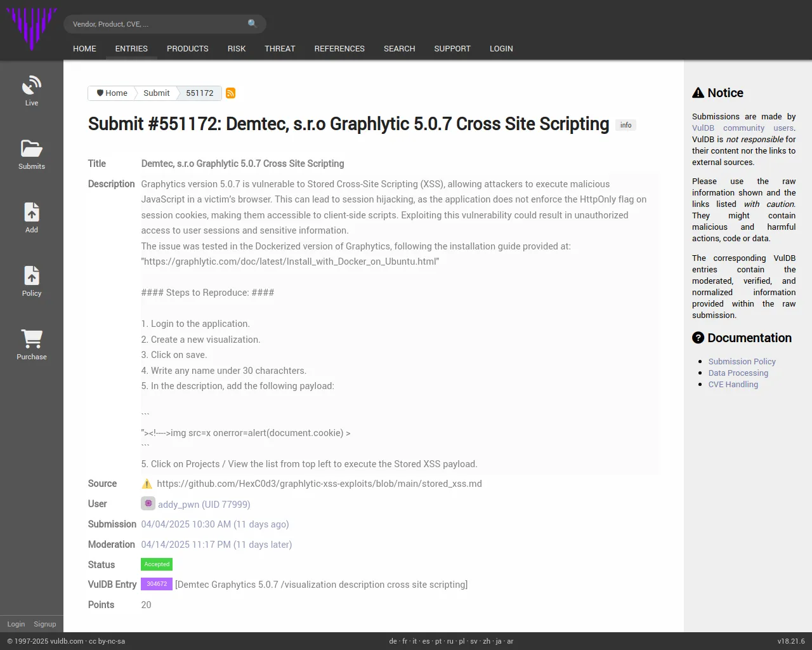Viewport: 812px width, 650px height.
Task: Click the v18.21.6 version text
Action: (791, 641)
